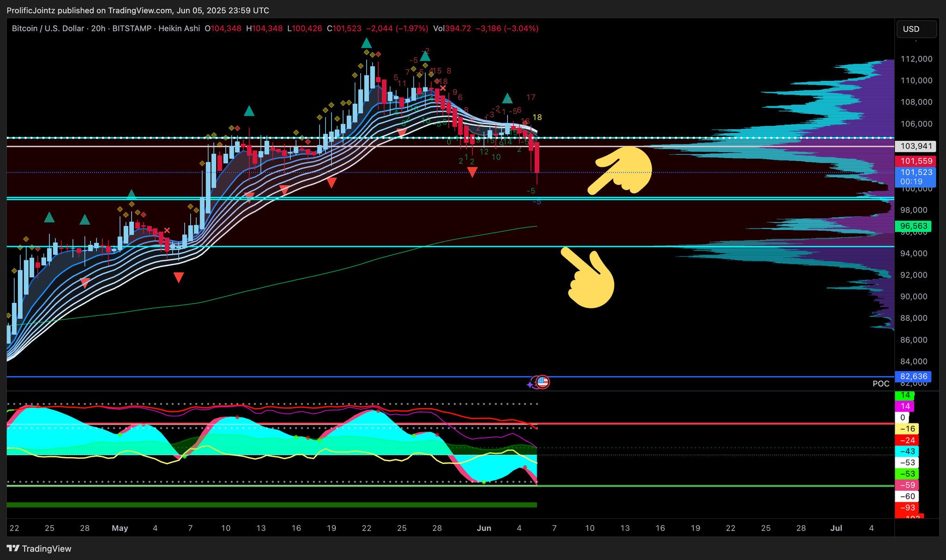The height and width of the screenshot is (560, 946).
Task: Click the Jun label on the time axis
Action: (x=484, y=528)
